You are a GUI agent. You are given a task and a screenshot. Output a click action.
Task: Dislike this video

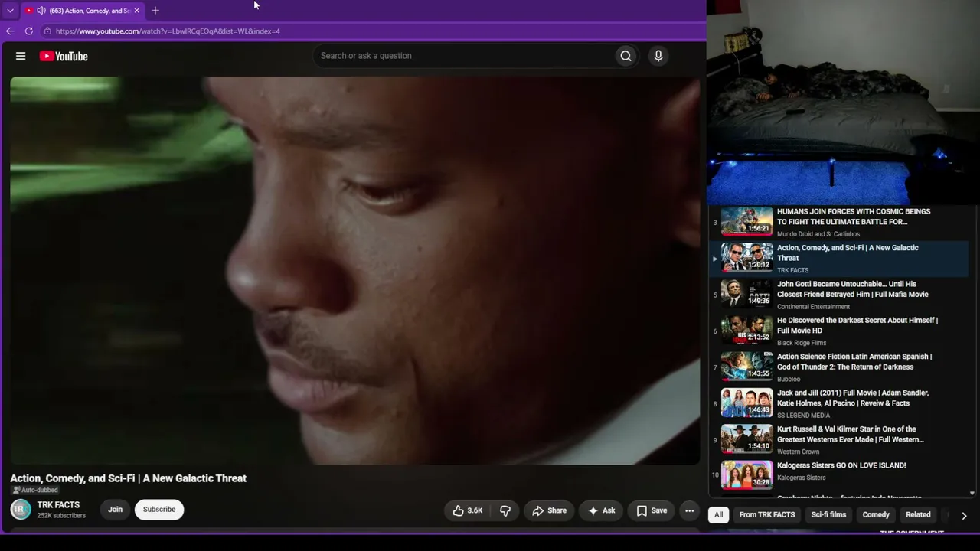click(x=505, y=510)
